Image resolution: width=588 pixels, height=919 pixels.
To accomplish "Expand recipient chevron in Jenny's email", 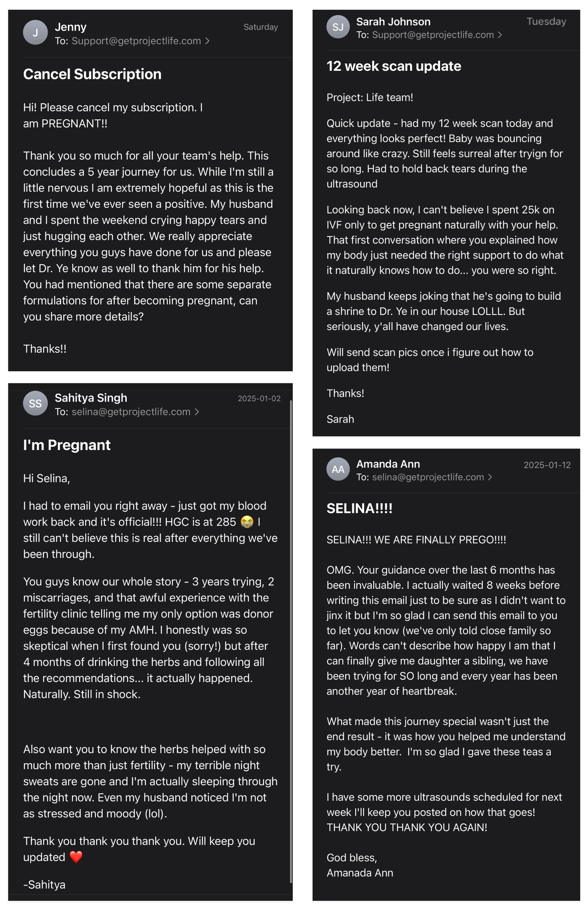I will [207, 41].
